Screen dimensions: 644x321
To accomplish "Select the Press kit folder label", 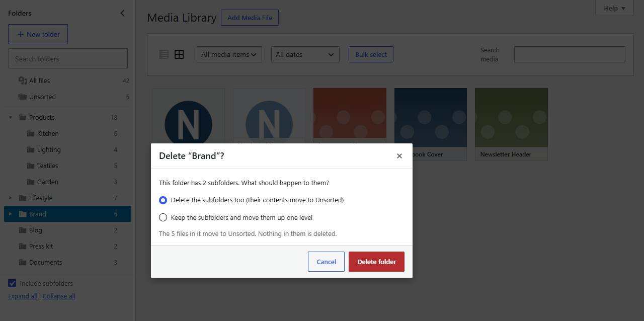I will 41,246.
